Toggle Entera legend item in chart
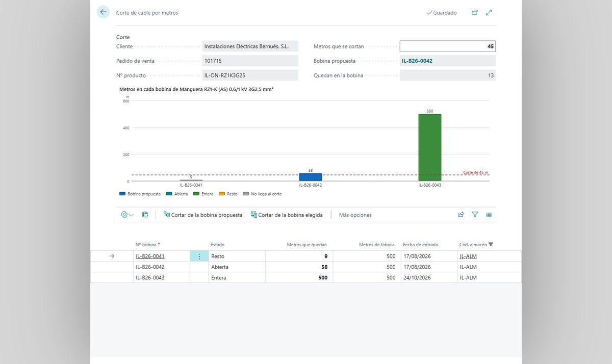Image resolution: width=612 pixels, height=364 pixels. pos(203,194)
